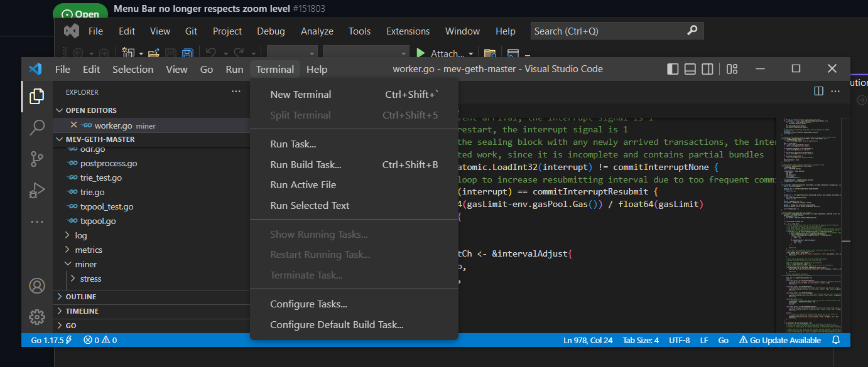868x367 pixels.
Task: Open the Run and Debug view
Action: pos(37,190)
